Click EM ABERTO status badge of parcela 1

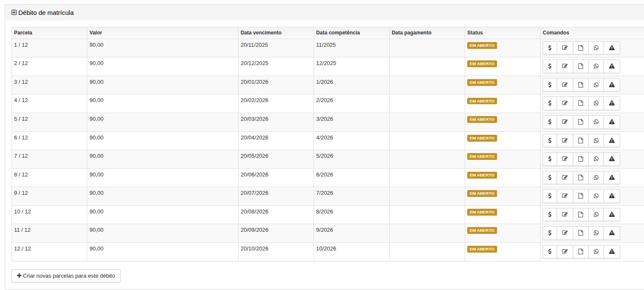[x=482, y=45]
